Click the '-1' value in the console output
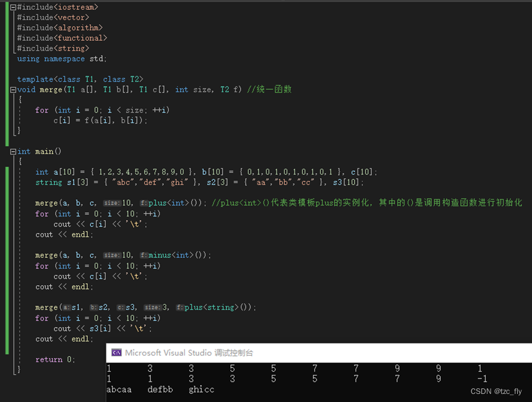 [x=481, y=379]
